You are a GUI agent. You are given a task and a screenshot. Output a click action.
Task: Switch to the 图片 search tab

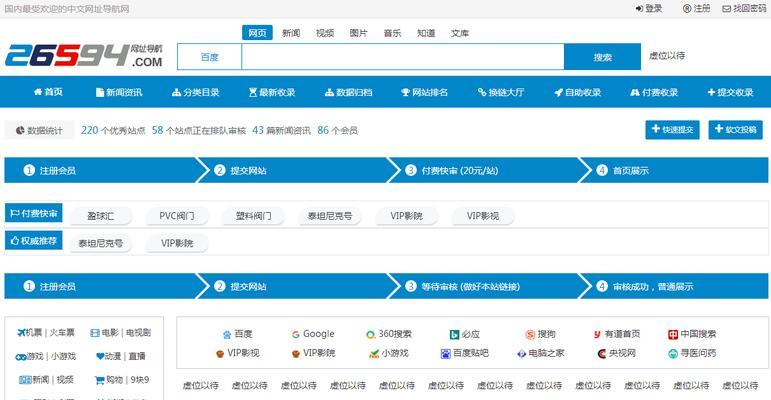(x=358, y=33)
